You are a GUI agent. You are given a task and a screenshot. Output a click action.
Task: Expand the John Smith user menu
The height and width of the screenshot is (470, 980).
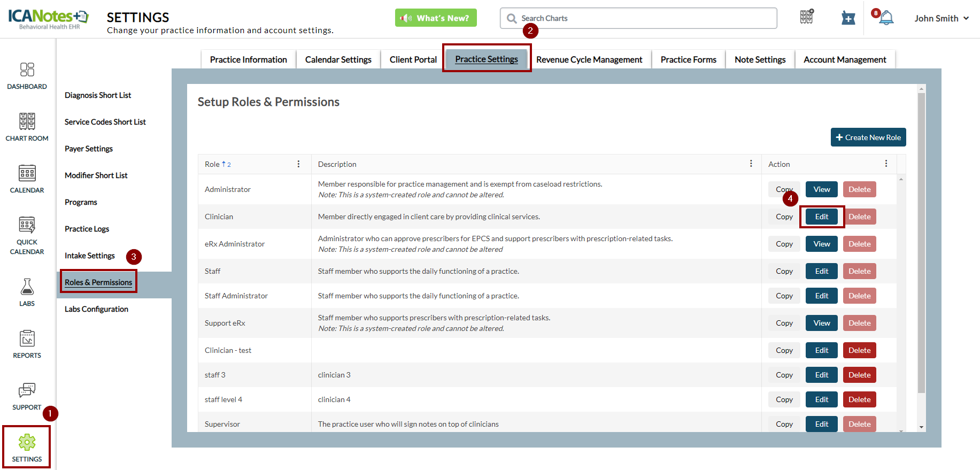941,18
